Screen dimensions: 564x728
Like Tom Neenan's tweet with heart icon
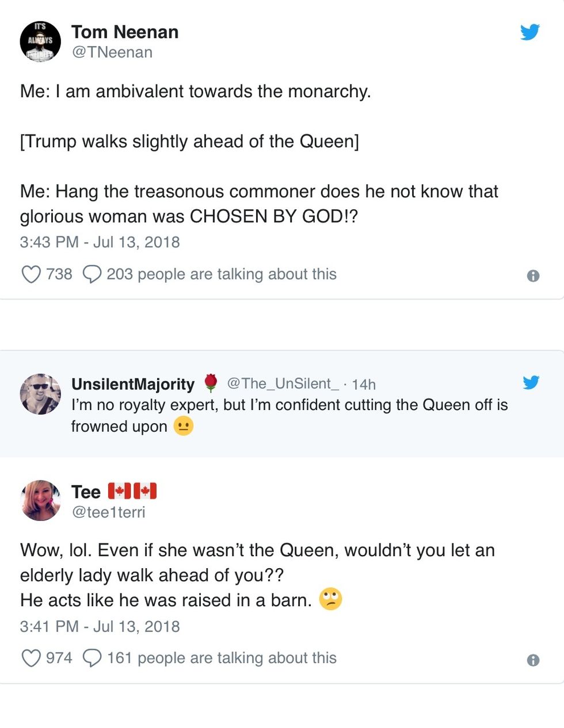31,274
